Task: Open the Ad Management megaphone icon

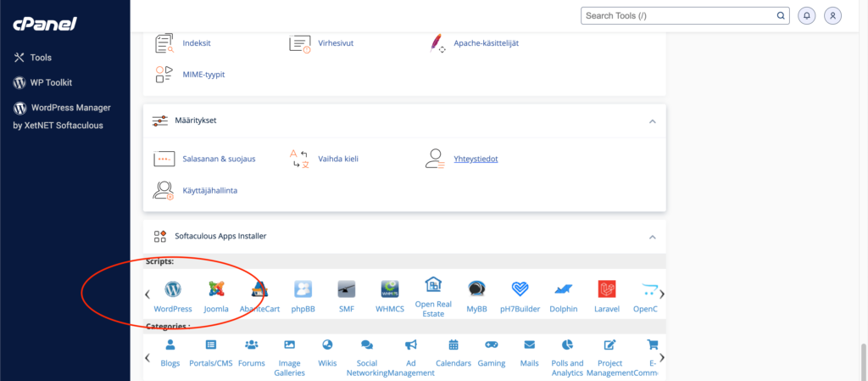Action: click(411, 345)
